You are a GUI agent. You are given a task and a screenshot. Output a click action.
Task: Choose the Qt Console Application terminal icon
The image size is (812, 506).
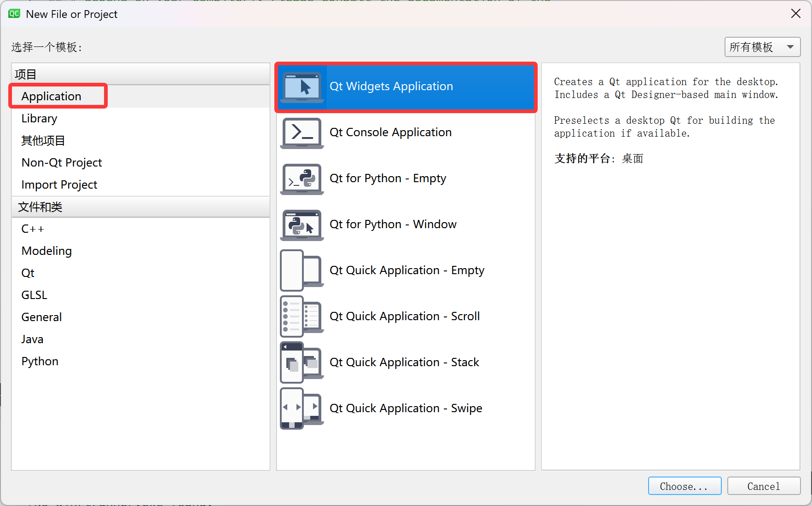(x=302, y=133)
